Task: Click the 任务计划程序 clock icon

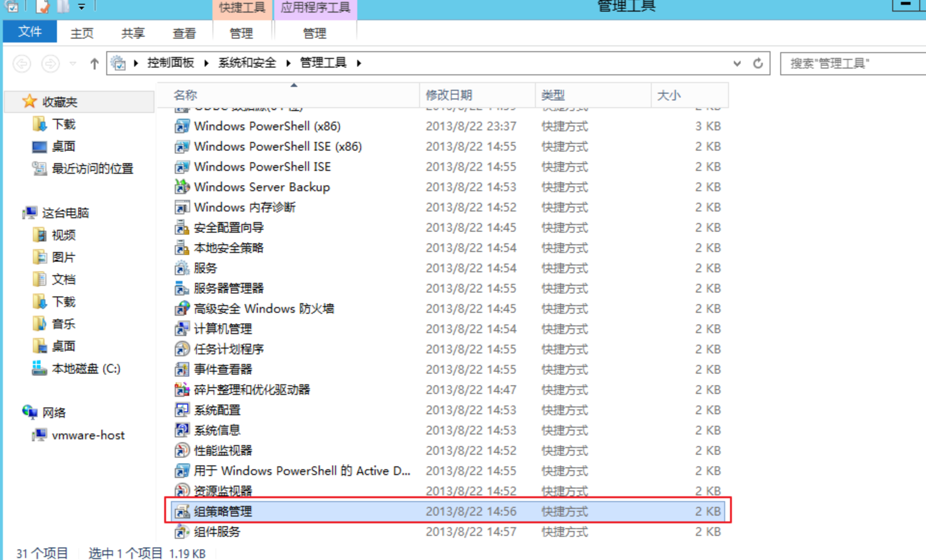Action: click(182, 350)
